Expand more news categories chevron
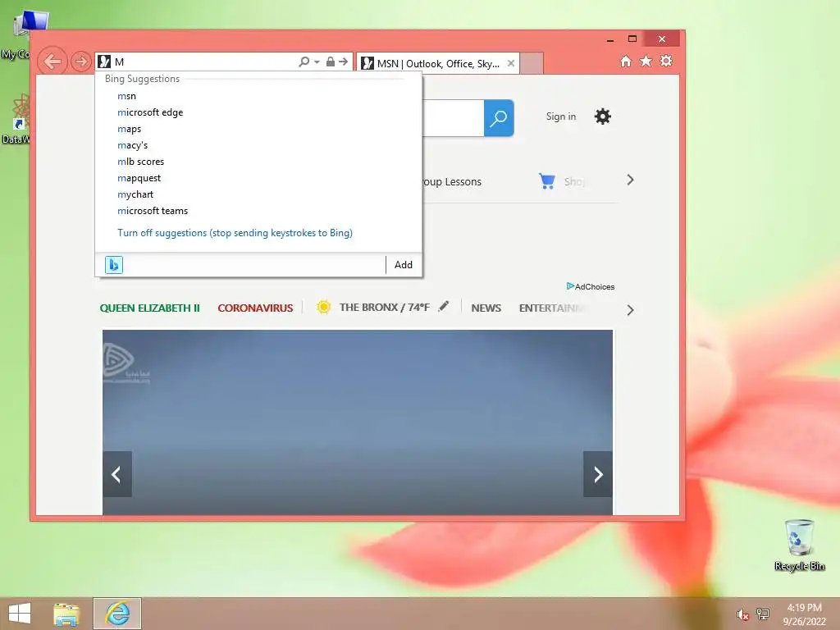The image size is (840, 630). (631, 310)
